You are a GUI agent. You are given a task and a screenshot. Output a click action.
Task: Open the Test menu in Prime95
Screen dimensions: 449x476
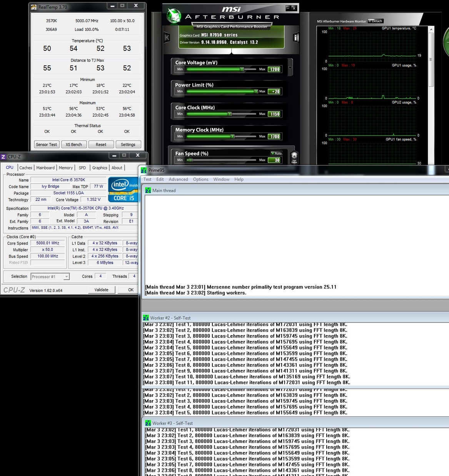pos(147,179)
